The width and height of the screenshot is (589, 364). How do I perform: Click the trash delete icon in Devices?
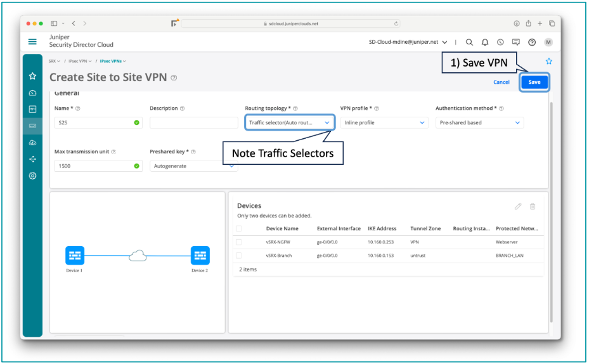pyautogui.click(x=533, y=207)
